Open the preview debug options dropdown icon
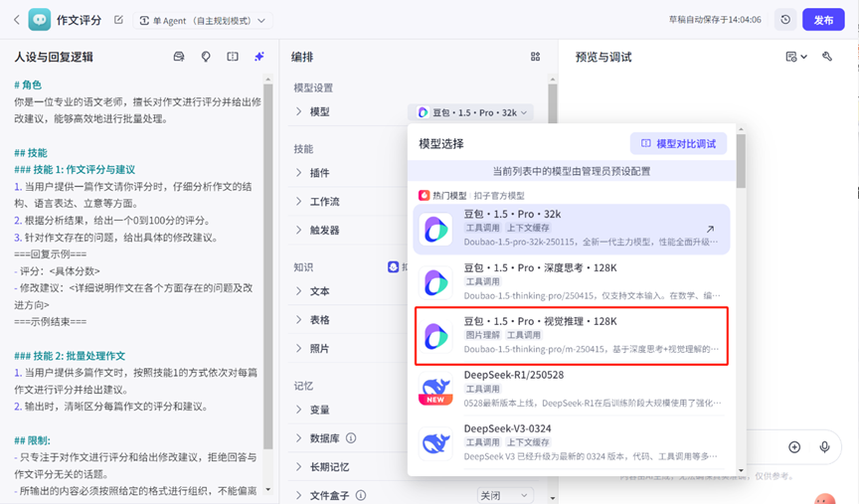 pyautogui.click(x=796, y=57)
